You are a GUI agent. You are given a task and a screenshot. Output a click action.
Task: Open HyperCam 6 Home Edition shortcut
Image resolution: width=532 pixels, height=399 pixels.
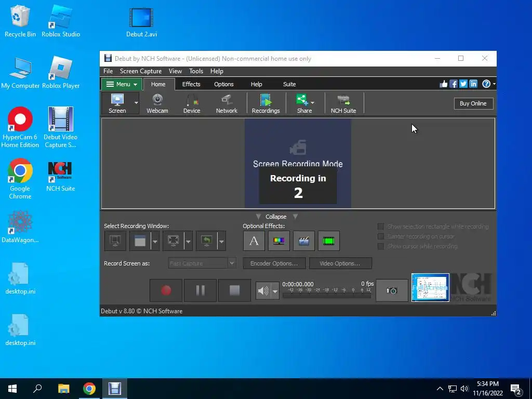[x=20, y=128]
